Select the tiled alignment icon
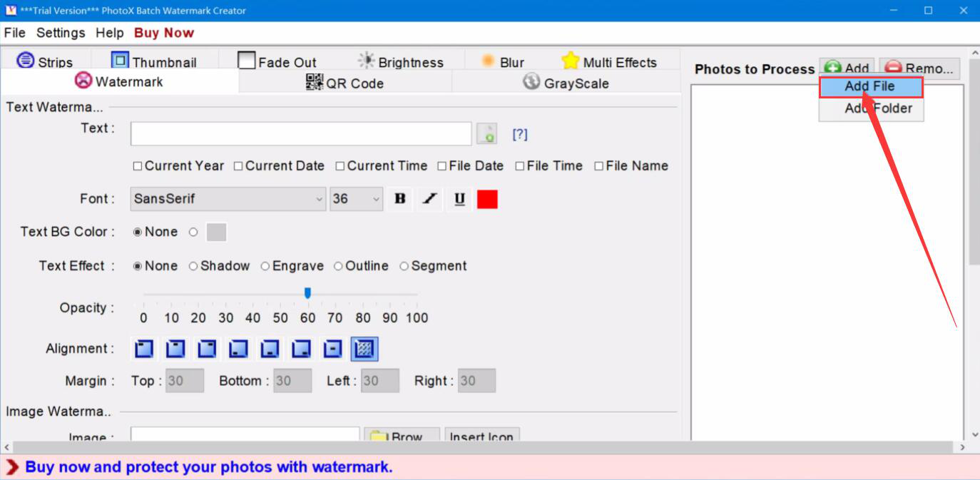Image resolution: width=980 pixels, height=480 pixels. pos(364,349)
